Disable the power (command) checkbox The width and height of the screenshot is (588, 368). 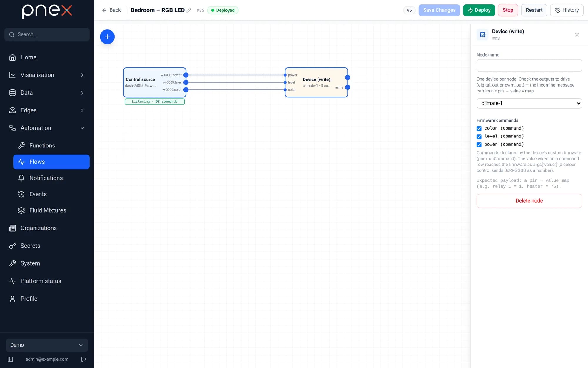pyautogui.click(x=479, y=145)
